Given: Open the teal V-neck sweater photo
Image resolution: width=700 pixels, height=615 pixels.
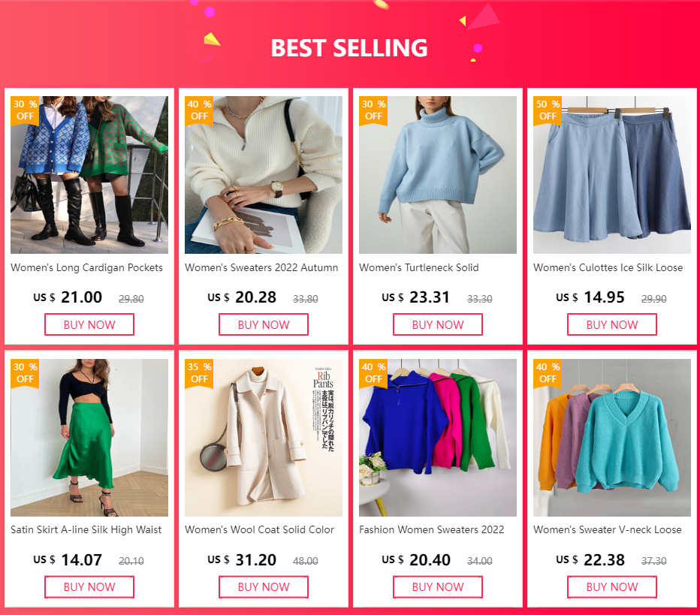Looking at the screenshot, I should [612, 438].
